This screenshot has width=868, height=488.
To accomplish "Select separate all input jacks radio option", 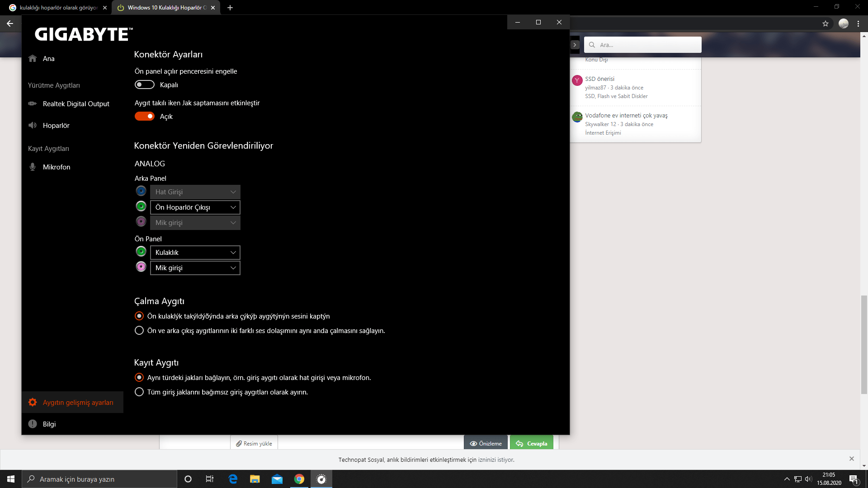I will tap(139, 392).
